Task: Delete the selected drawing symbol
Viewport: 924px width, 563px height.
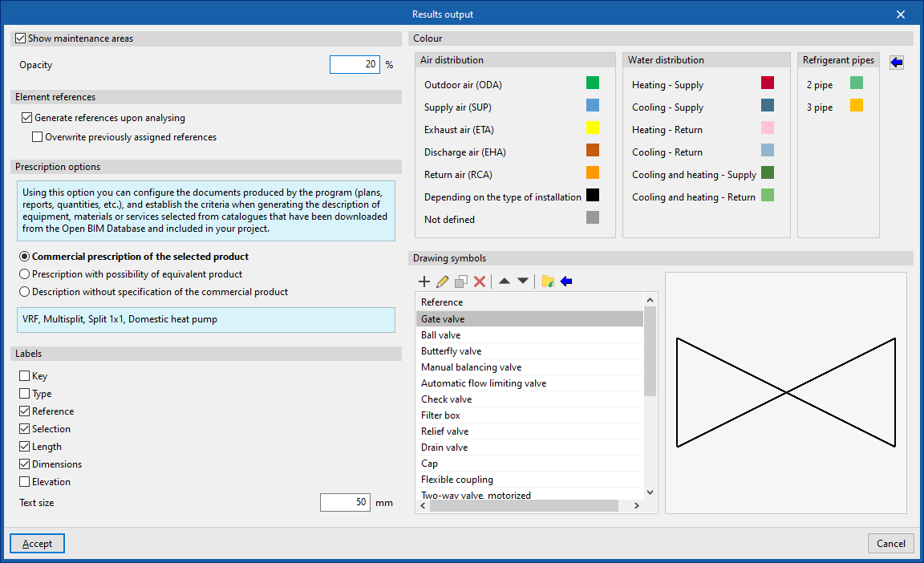Action: pyautogui.click(x=480, y=281)
